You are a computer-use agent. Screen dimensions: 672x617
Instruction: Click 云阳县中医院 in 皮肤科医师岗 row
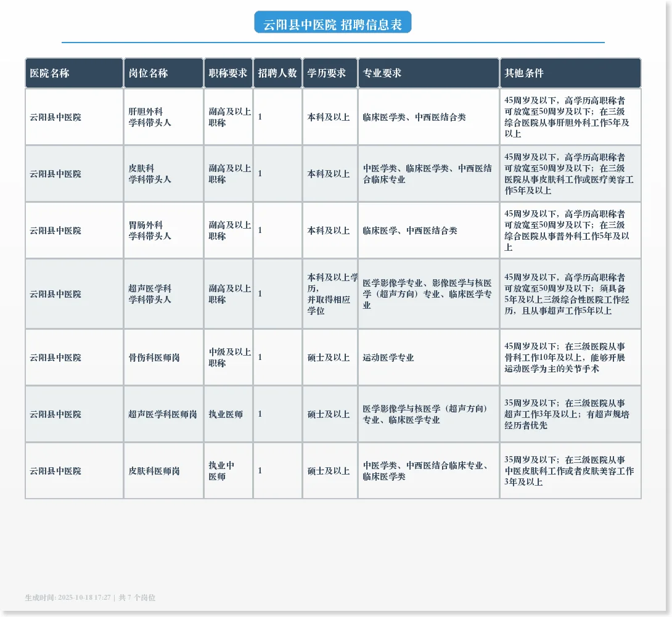[74, 470]
